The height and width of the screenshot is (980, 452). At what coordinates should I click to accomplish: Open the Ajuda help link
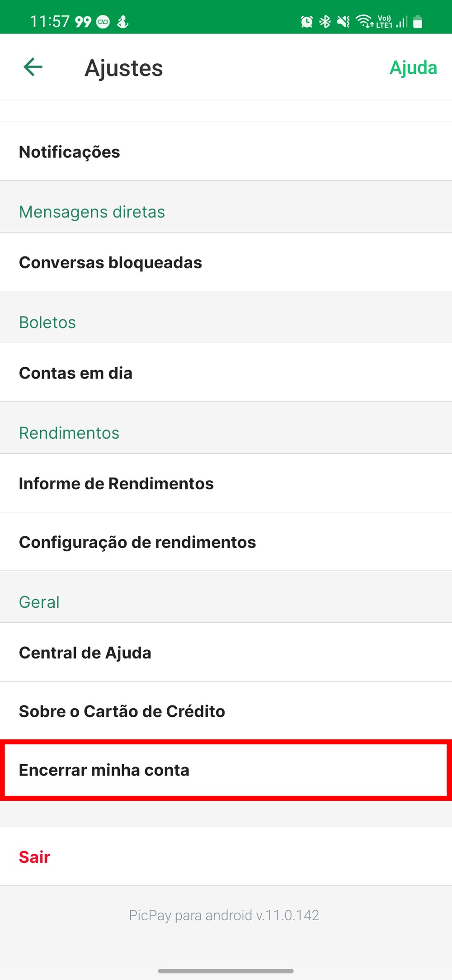click(413, 68)
